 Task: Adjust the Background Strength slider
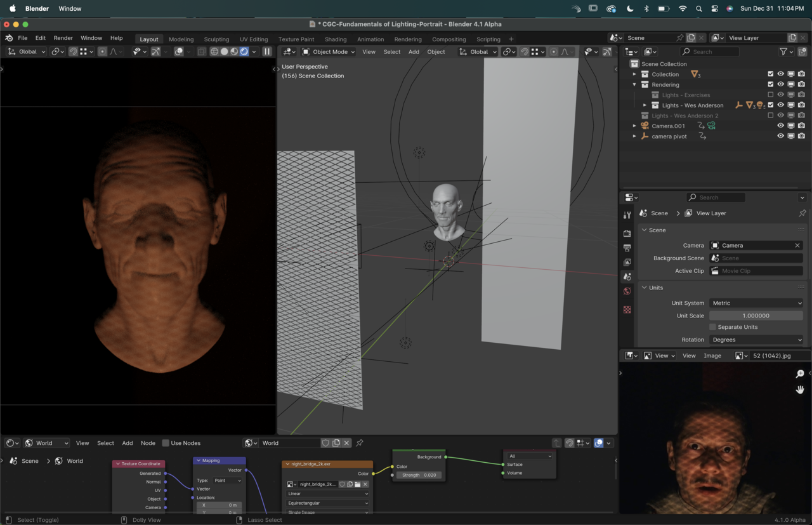(418, 475)
